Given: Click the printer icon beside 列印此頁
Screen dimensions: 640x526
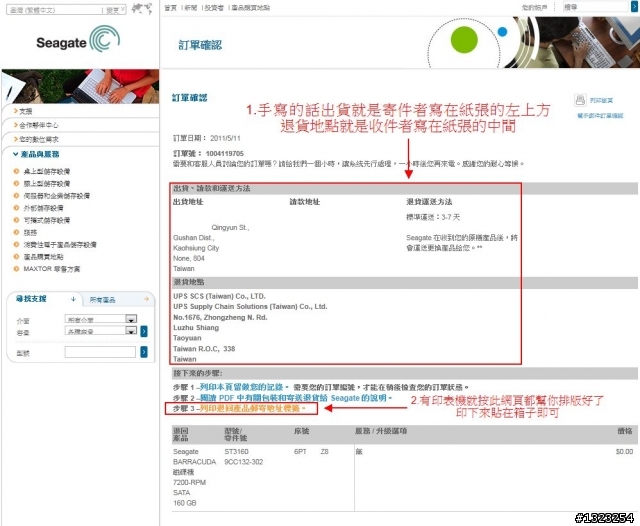Looking at the screenshot, I should coord(580,100).
